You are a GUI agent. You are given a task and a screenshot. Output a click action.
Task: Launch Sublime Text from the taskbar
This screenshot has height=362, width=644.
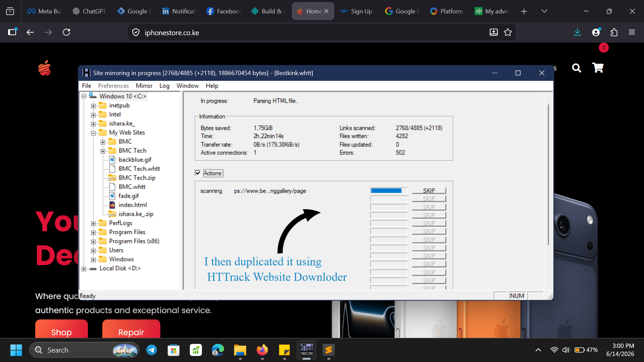[329, 350]
